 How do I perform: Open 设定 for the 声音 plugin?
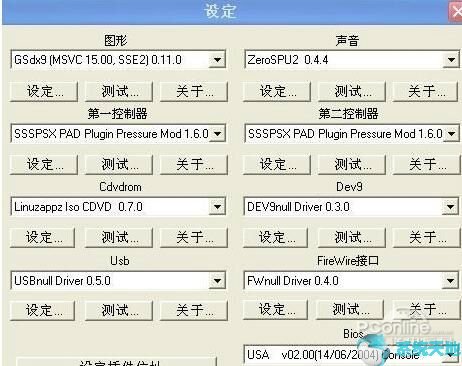click(277, 91)
